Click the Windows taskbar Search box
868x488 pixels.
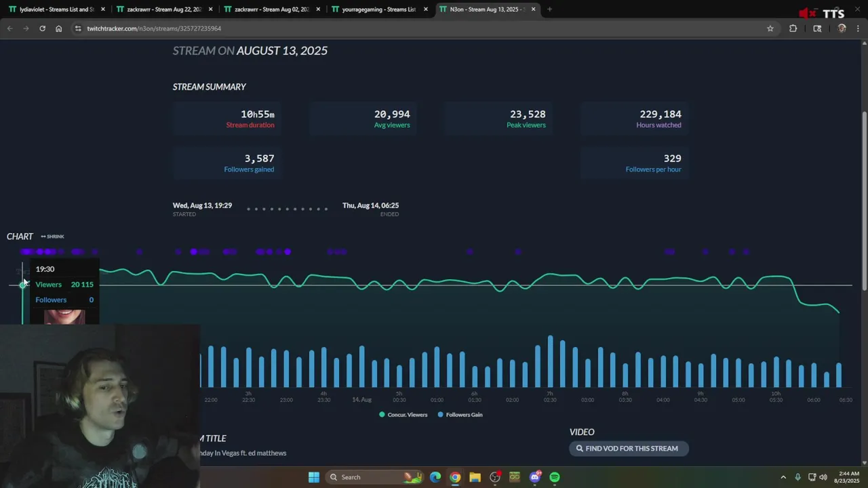pyautogui.click(x=375, y=477)
